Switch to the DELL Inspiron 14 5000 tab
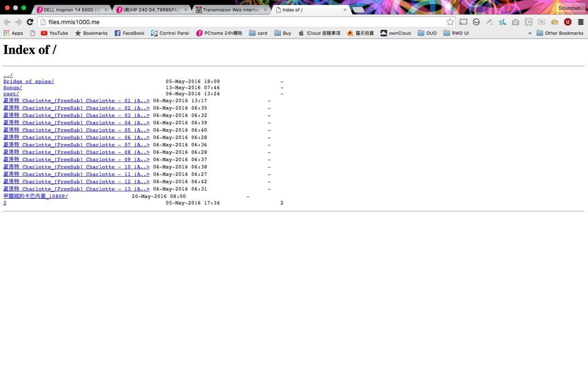This screenshot has width=588, height=368. pos(73,10)
